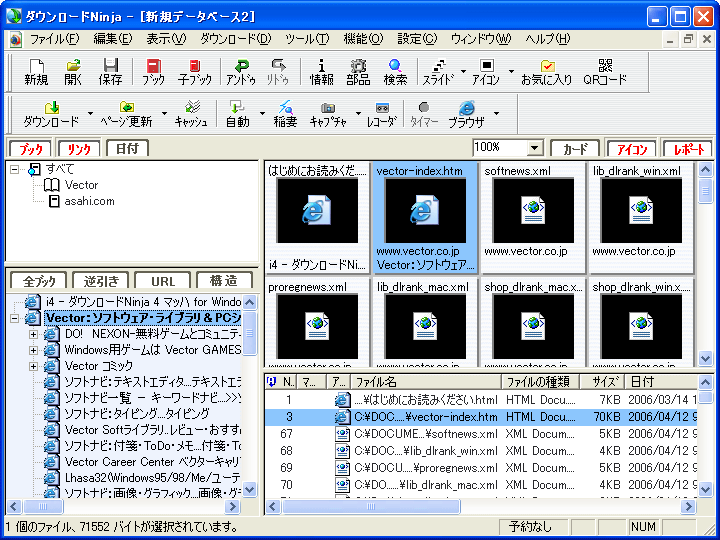Sort by ファイル名 column header
Image resolution: width=720 pixels, height=540 pixels.
pos(426,382)
